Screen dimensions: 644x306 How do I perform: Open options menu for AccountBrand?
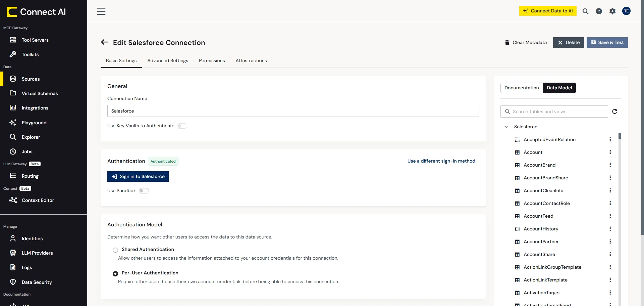(610, 165)
